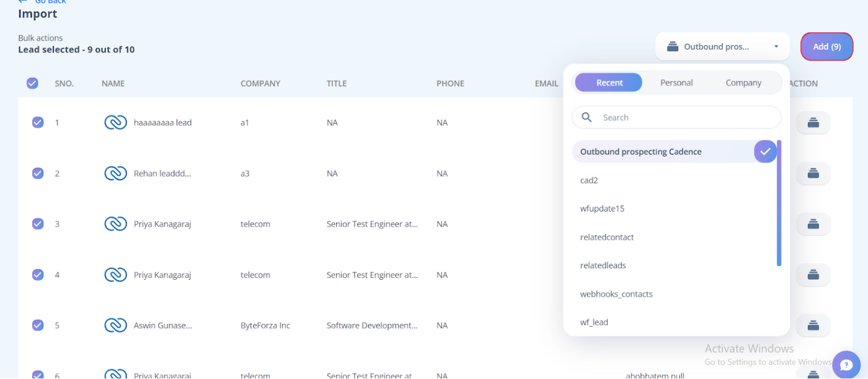This screenshot has height=379, width=868.
Task: Click the cadence action icon in row 1
Action: pos(813,122)
